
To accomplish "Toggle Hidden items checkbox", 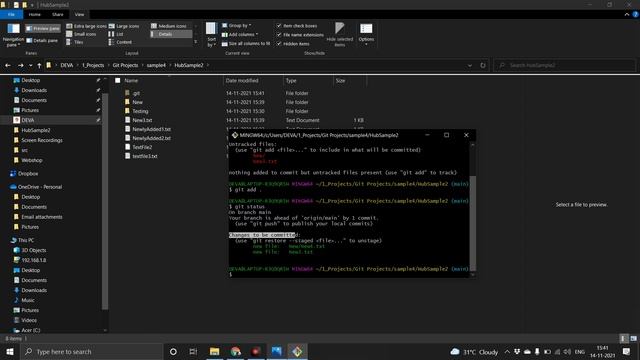I will 279,44.
